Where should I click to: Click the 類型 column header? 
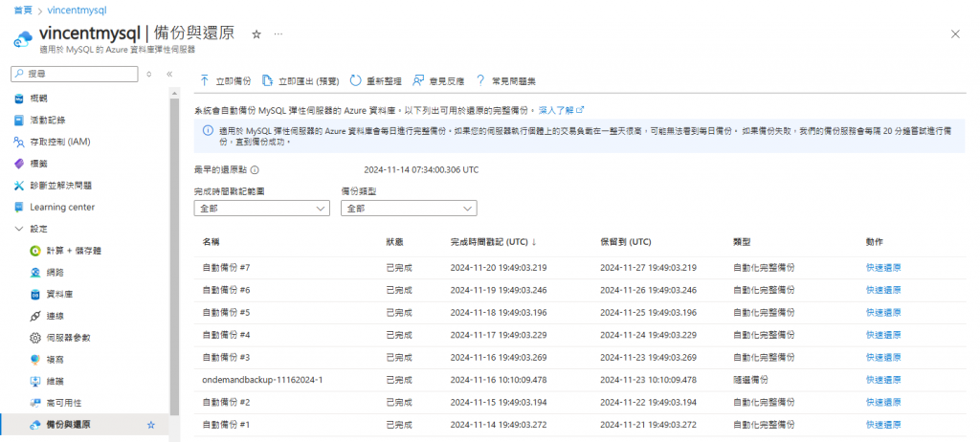742,242
